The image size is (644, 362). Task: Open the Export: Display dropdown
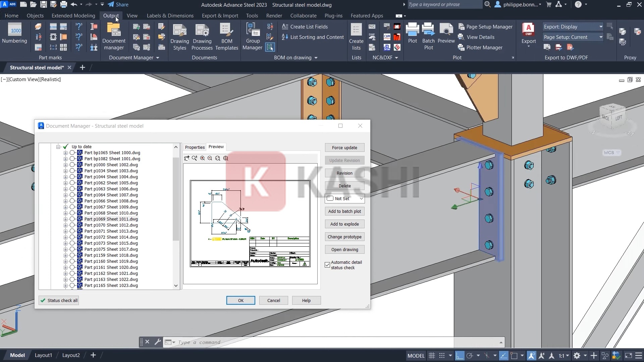tap(573, 27)
